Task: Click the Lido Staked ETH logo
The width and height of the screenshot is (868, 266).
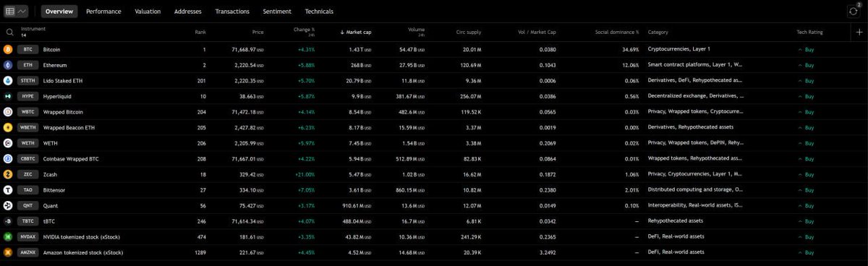Action: [x=8, y=80]
